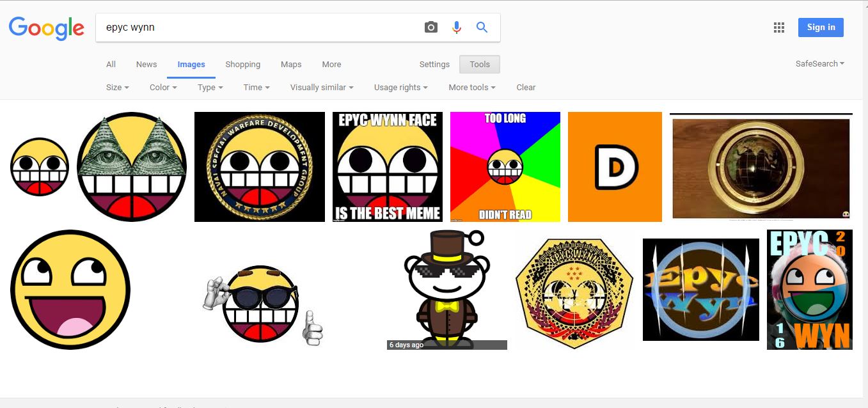The height and width of the screenshot is (408, 868).
Task: Open the Type filter dropdown
Action: [x=210, y=88]
